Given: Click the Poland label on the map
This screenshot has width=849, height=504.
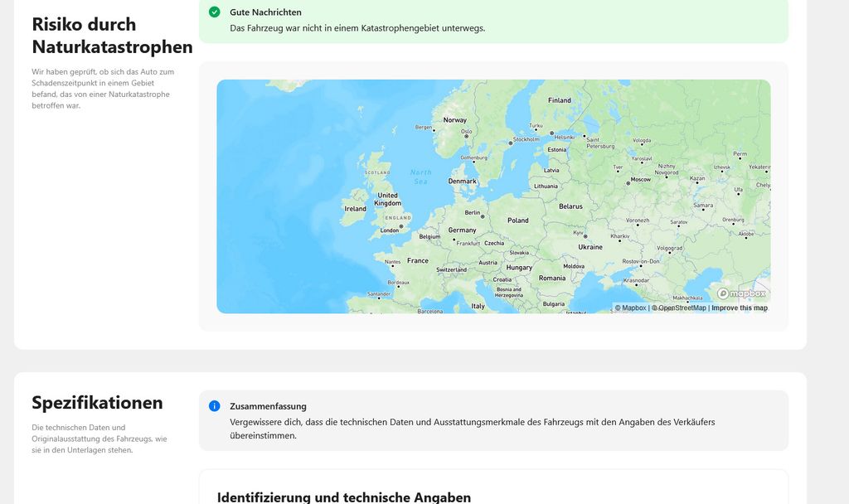Looking at the screenshot, I should pyautogui.click(x=518, y=220).
